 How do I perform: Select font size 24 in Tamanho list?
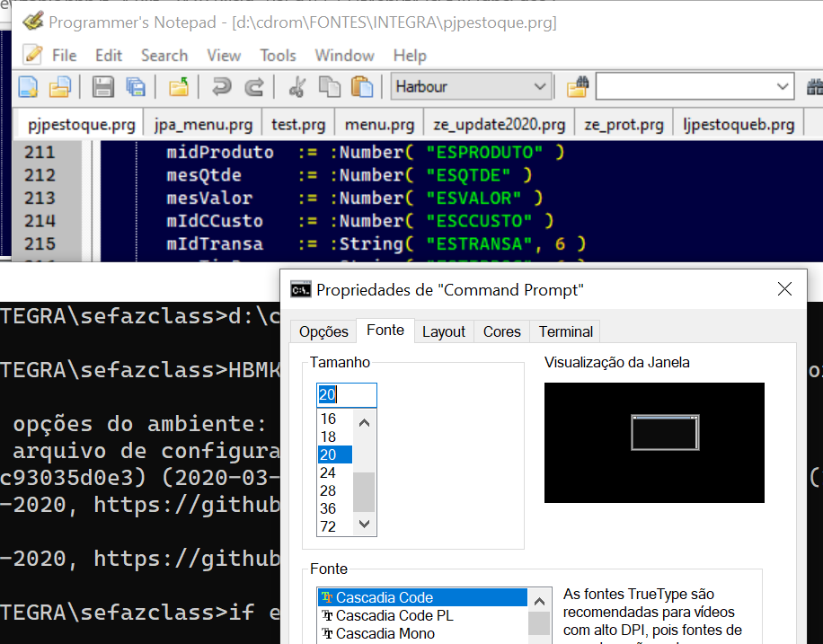point(328,472)
